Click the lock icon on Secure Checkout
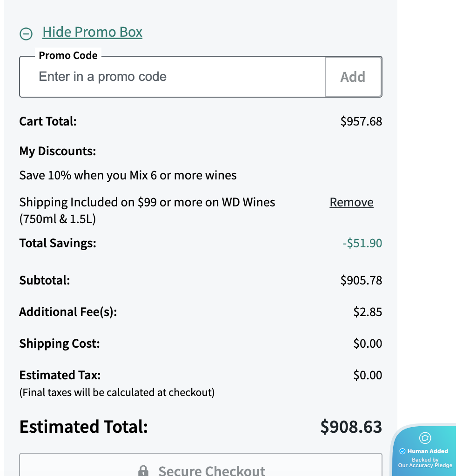This screenshot has height=476, width=456. [x=144, y=470]
